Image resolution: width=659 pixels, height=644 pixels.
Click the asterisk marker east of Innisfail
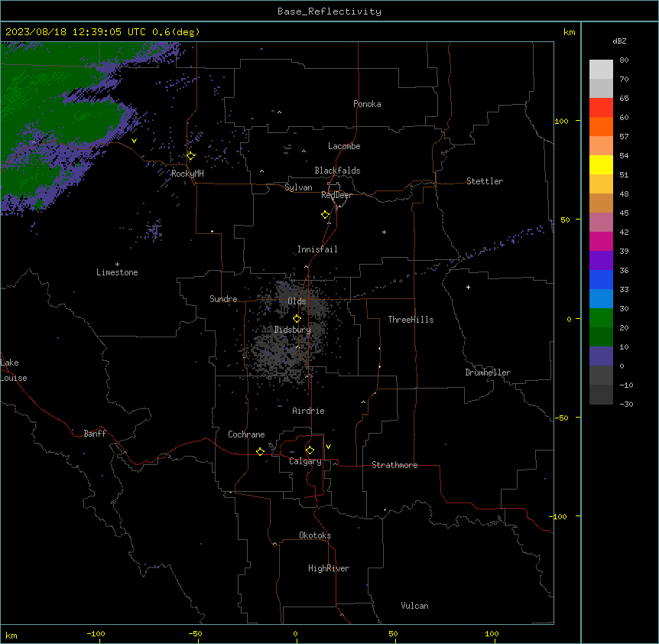pos(384,232)
